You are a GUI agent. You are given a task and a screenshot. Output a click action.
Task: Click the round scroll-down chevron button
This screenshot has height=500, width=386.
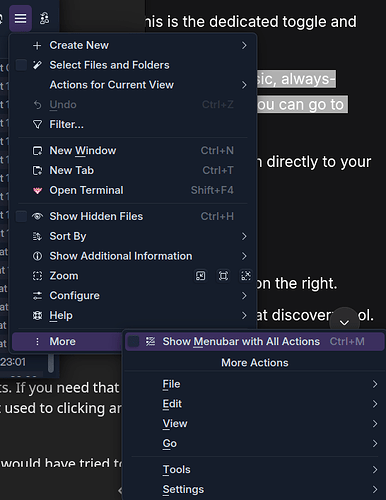(344, 322)
